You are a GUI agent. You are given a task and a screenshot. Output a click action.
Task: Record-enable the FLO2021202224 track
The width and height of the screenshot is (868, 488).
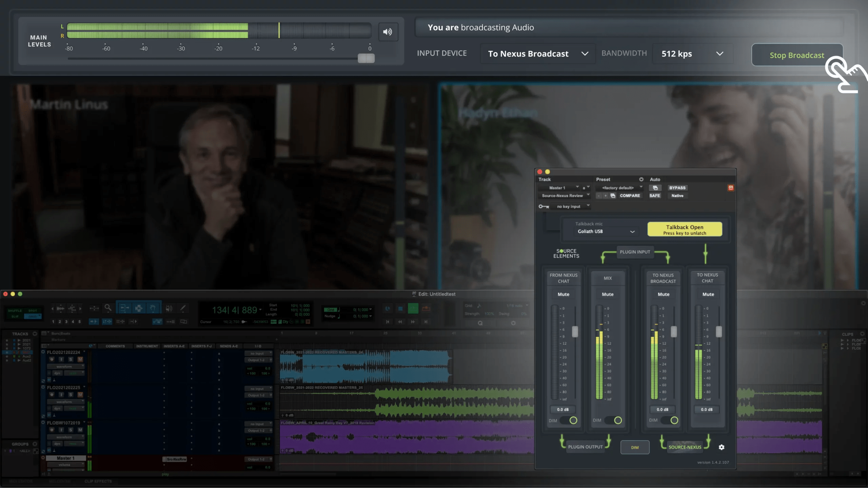tap(52, 359)
